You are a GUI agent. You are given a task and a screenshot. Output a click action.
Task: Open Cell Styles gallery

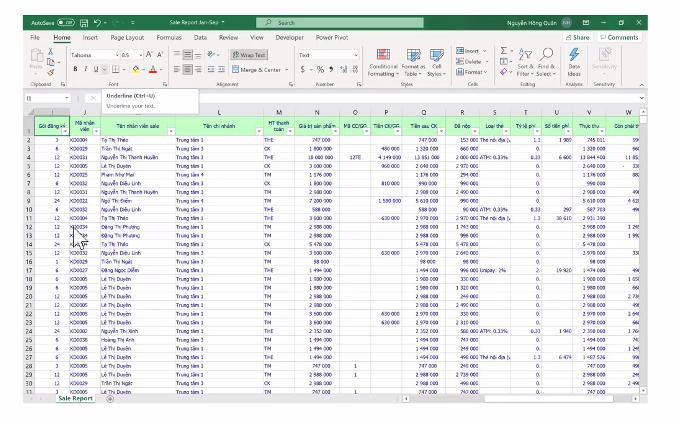[436, 63]
